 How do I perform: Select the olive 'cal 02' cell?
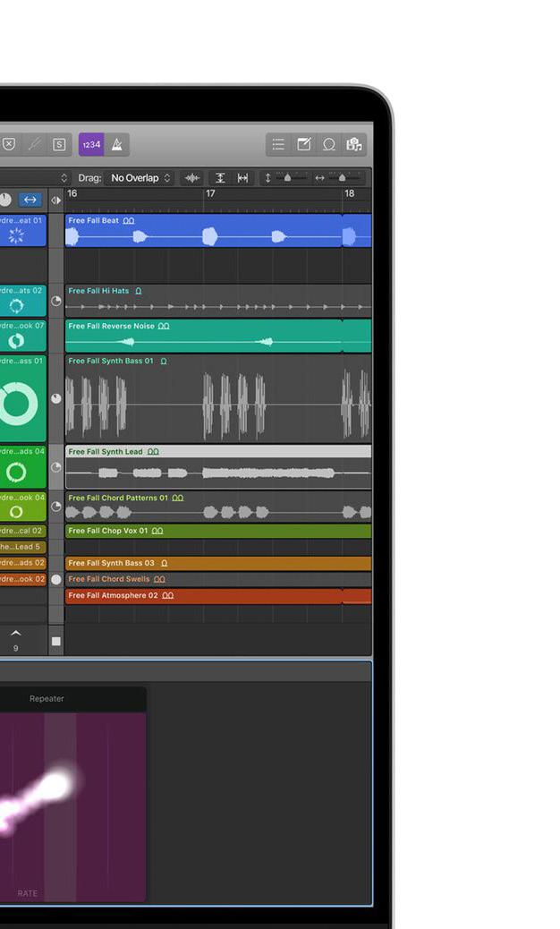(21, 531)
